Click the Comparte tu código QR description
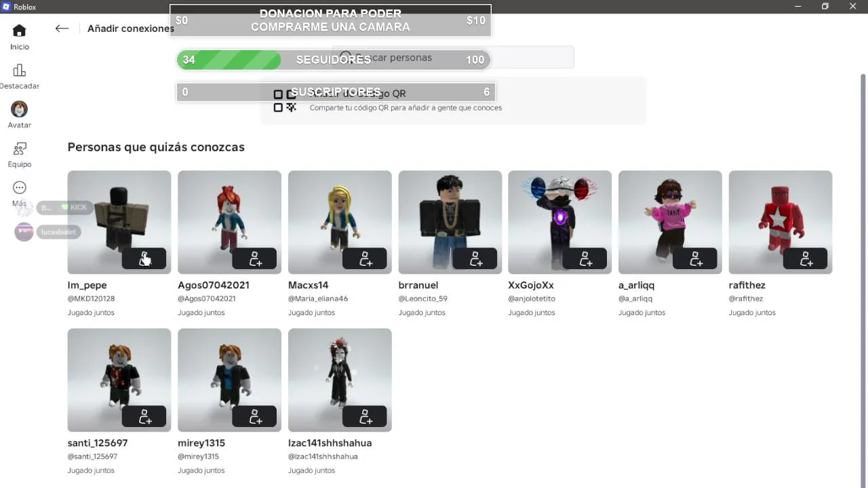The height and width of the screenshot is (488, 868). pyautogui.click(x=406, y=108)
